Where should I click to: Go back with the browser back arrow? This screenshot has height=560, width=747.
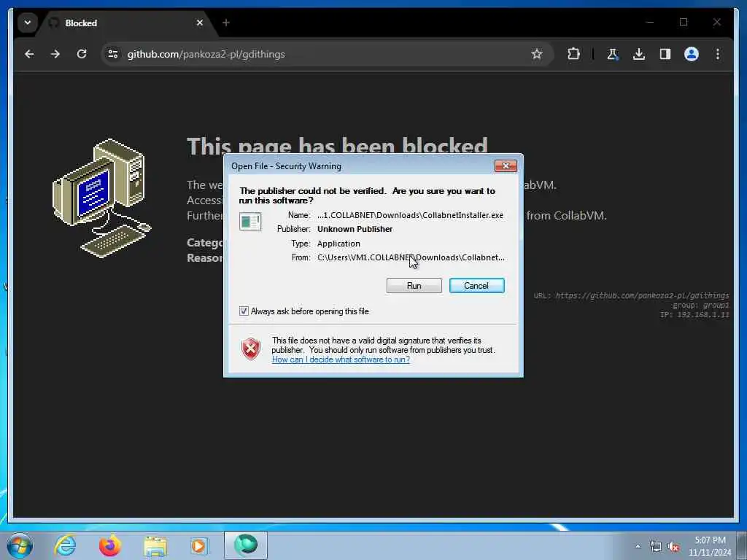[29, 54]
